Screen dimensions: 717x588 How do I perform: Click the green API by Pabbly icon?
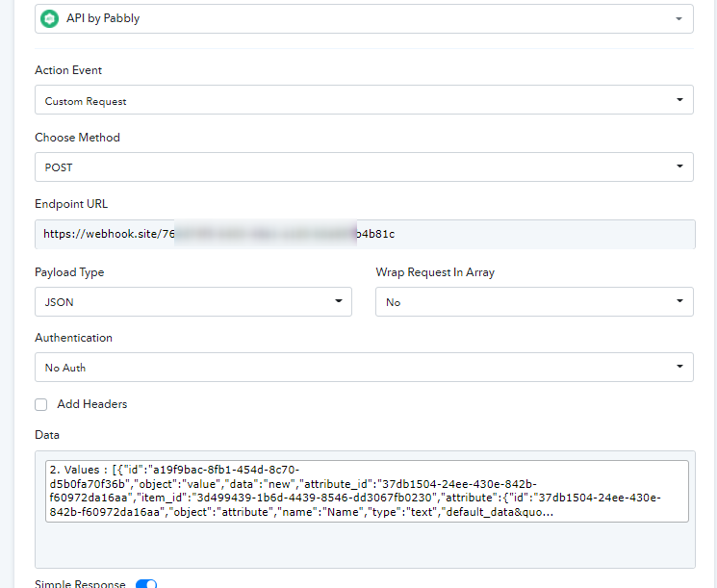click(x=49, y=18)
